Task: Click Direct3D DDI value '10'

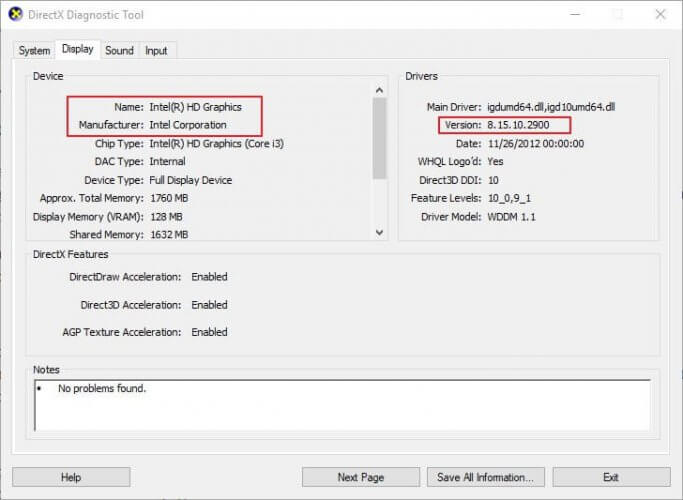Action: click(x=493, y=180)
